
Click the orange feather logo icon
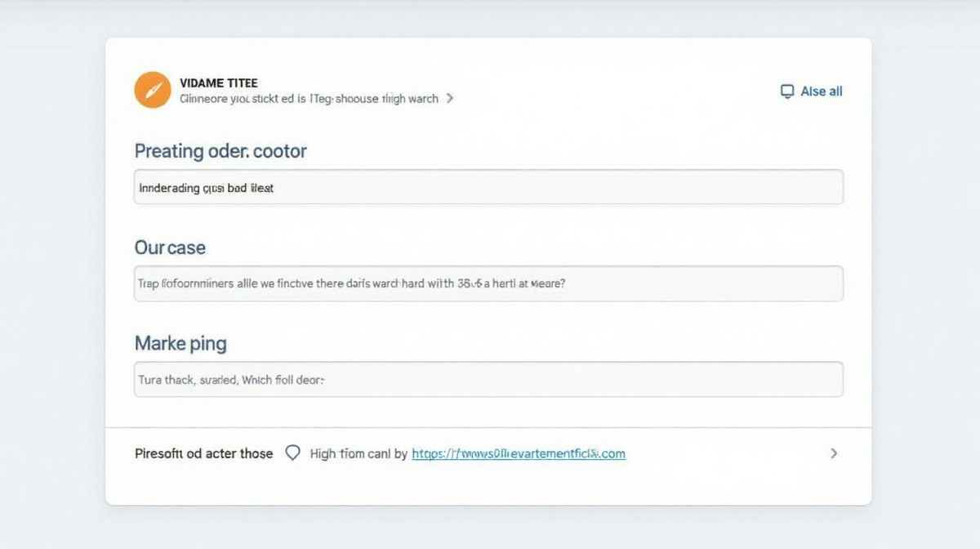(x=152, y=90)
